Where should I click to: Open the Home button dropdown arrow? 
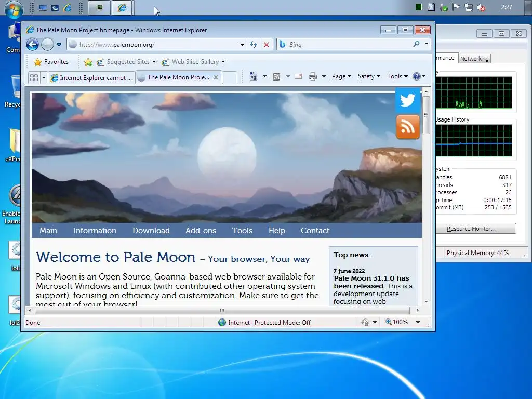264,76
